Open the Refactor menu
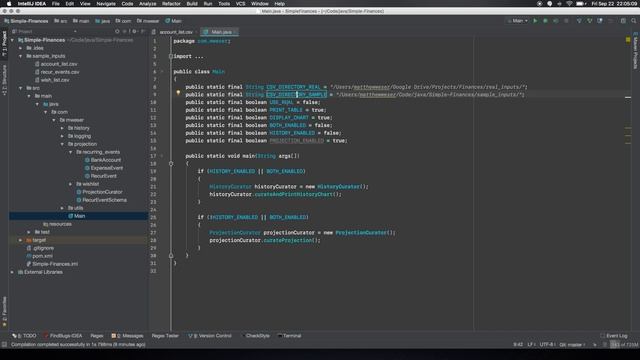Viewport: 640px width, 360px height. coord(171,4)
